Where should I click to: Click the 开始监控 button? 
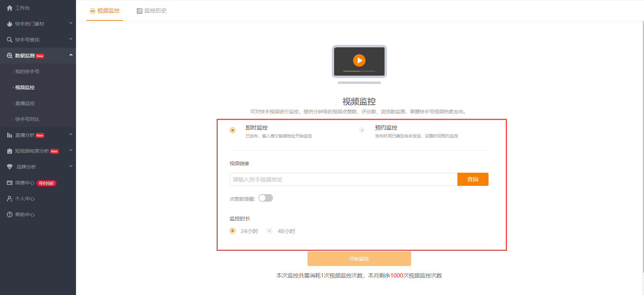click(x=359, y=259)
